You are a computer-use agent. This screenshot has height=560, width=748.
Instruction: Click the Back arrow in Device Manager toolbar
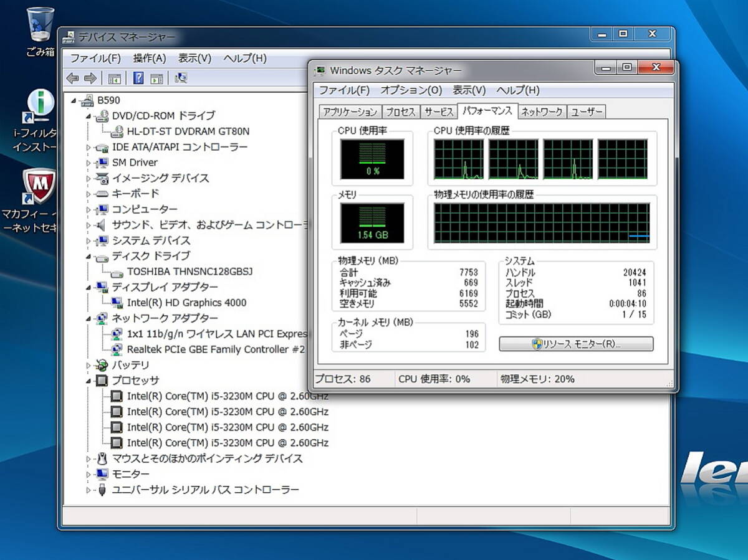click(x=73, y=78)
